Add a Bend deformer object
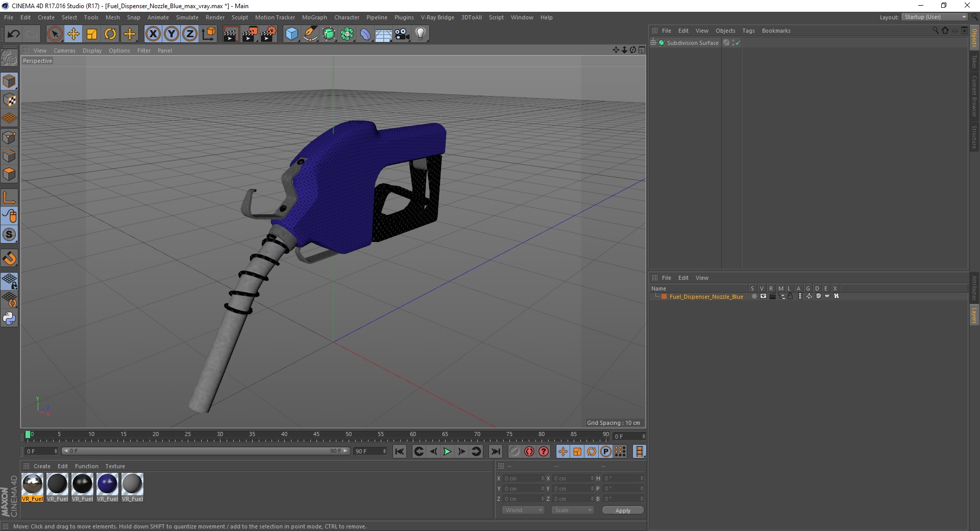This screenshot has width=980, height=531. tap(365, 34)
